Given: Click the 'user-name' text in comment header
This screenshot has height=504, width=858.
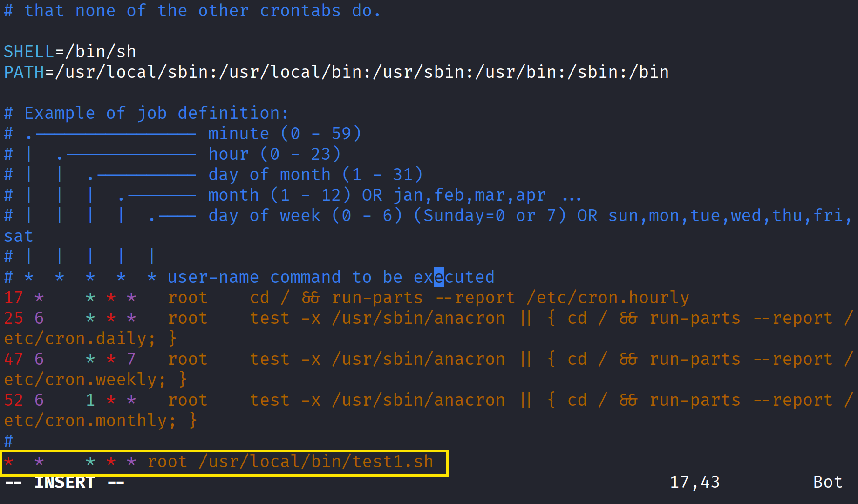Looking at the screenshot, I should (x=213, y=277).
